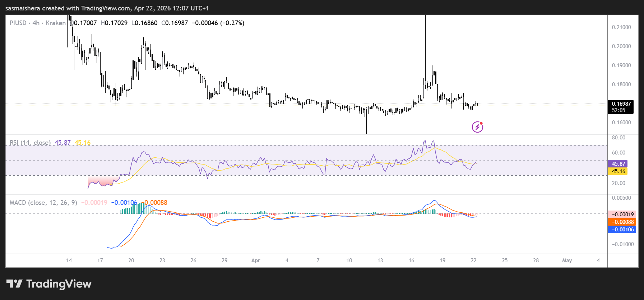Select the RSI (14, close) indicator title
Screen dimensions: 644x300
30,143
